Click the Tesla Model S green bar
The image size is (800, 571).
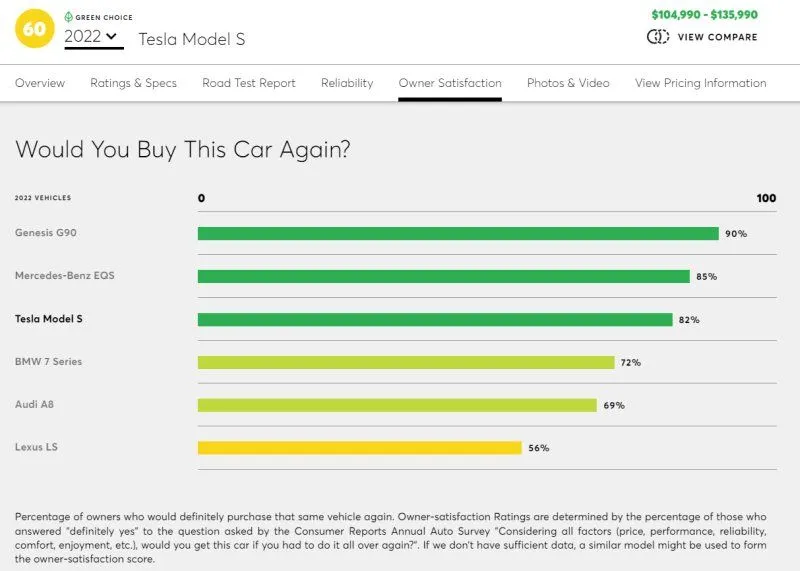click(x=435, y=320)
